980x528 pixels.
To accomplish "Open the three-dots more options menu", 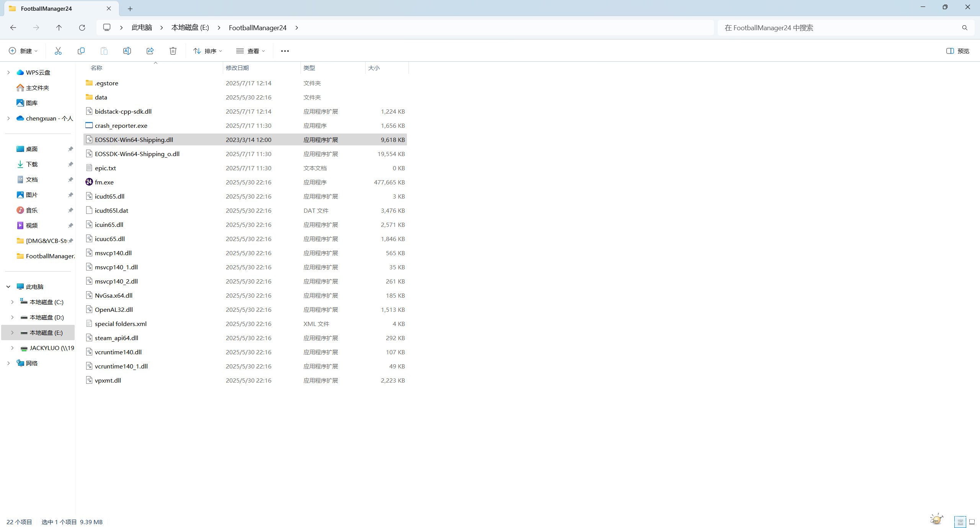I will tap(285, 51).
